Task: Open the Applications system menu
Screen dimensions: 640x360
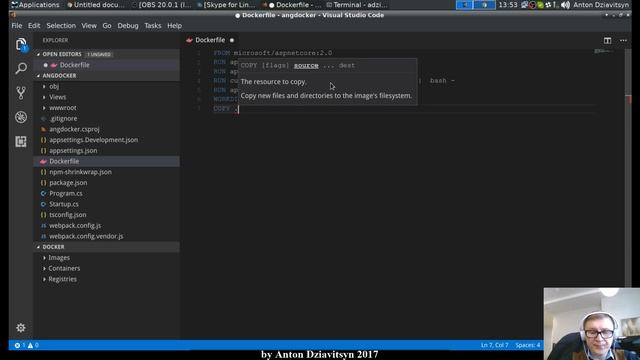Action: point(35,5)
